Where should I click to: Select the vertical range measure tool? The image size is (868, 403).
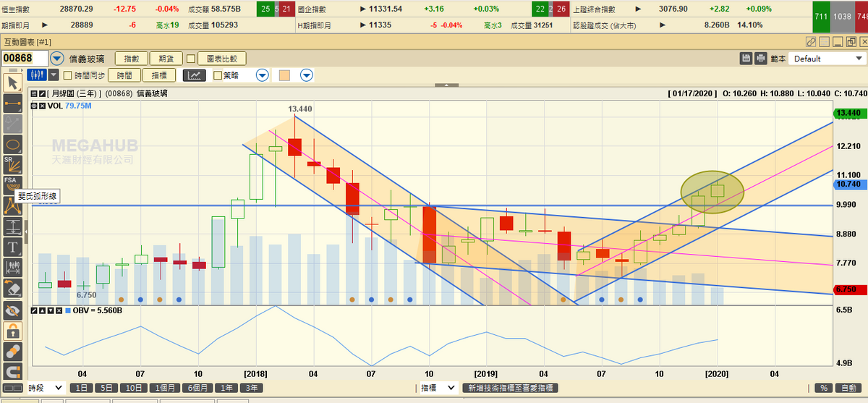(x=12, y=226)
